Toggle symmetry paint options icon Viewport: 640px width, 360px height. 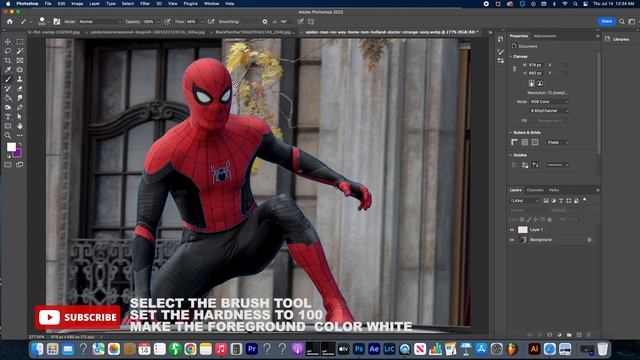tap(311, 22)
